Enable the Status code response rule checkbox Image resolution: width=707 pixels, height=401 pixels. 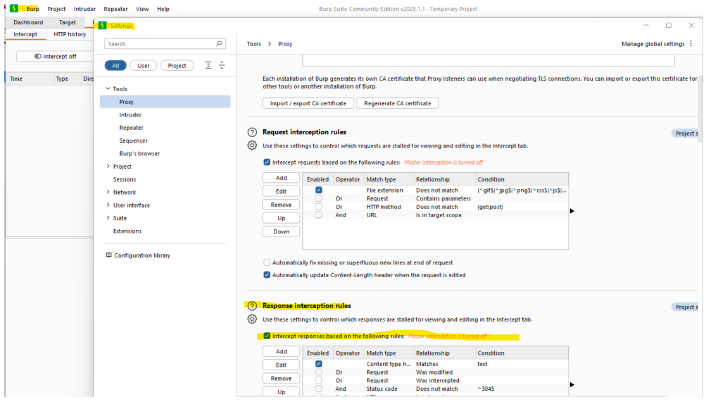(x=319, y=388)
